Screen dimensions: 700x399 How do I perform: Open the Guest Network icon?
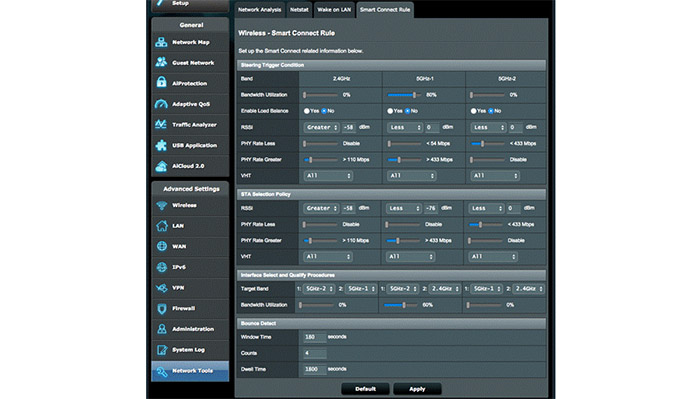point(161,62)
